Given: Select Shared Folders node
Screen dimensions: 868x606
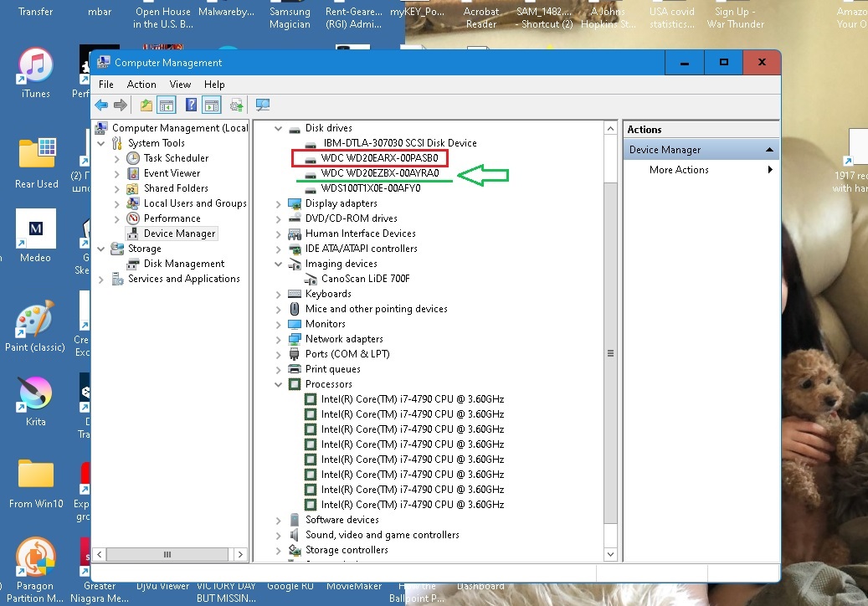Looking at the screenshot, I should click(x=176, y=188).
